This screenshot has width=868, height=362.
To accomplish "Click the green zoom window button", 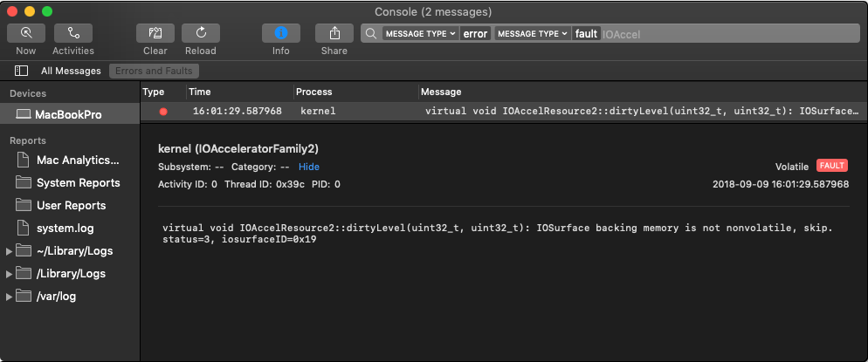I will coord(47,11).
